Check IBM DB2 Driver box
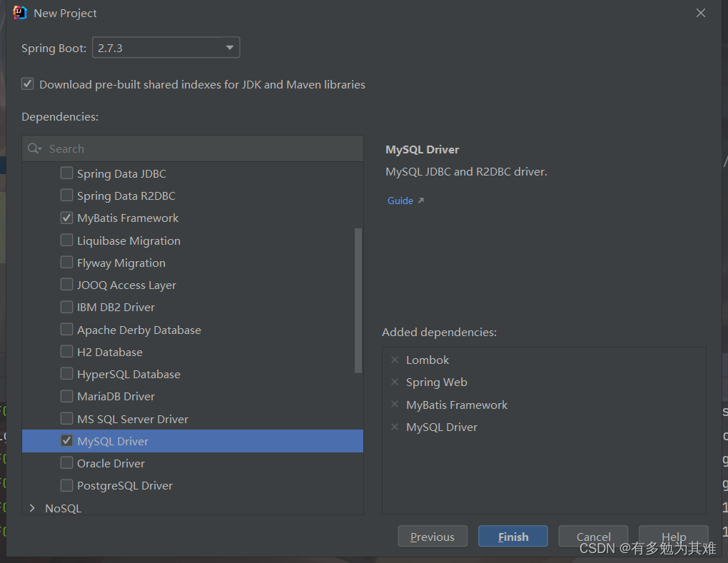 point(66,307)
